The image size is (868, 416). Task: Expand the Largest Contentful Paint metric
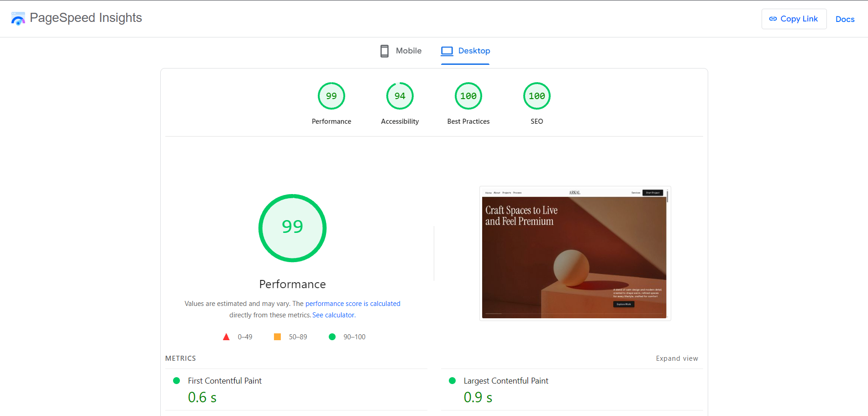coord(505,381)
